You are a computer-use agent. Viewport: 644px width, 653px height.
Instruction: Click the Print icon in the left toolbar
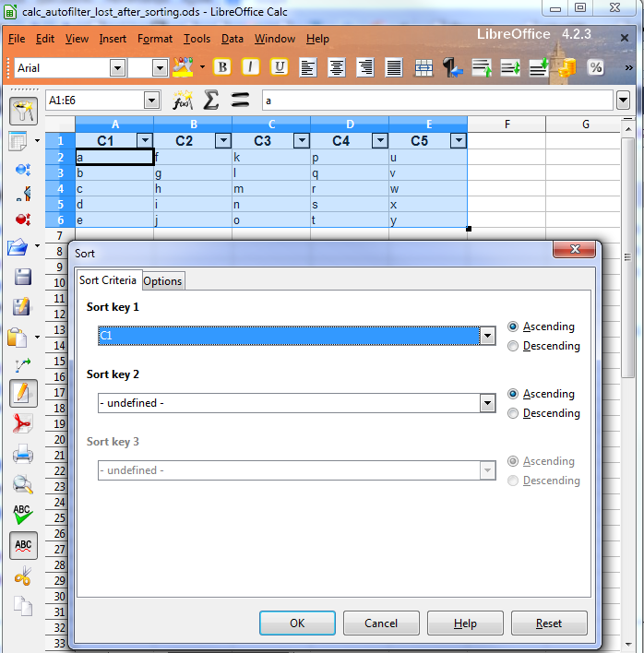[22, 454]
